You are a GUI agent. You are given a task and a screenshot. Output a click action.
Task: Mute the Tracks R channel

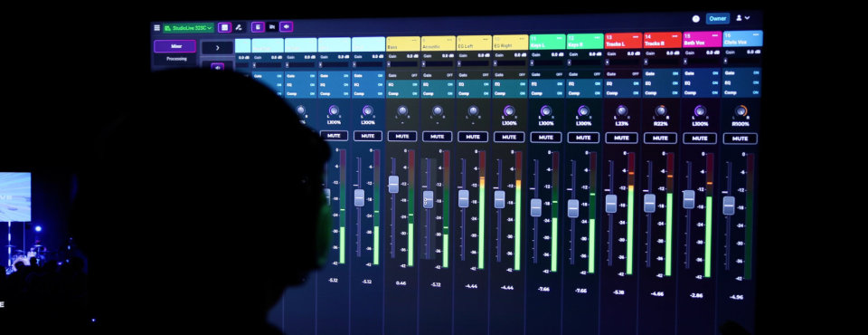tap(660, 139)
